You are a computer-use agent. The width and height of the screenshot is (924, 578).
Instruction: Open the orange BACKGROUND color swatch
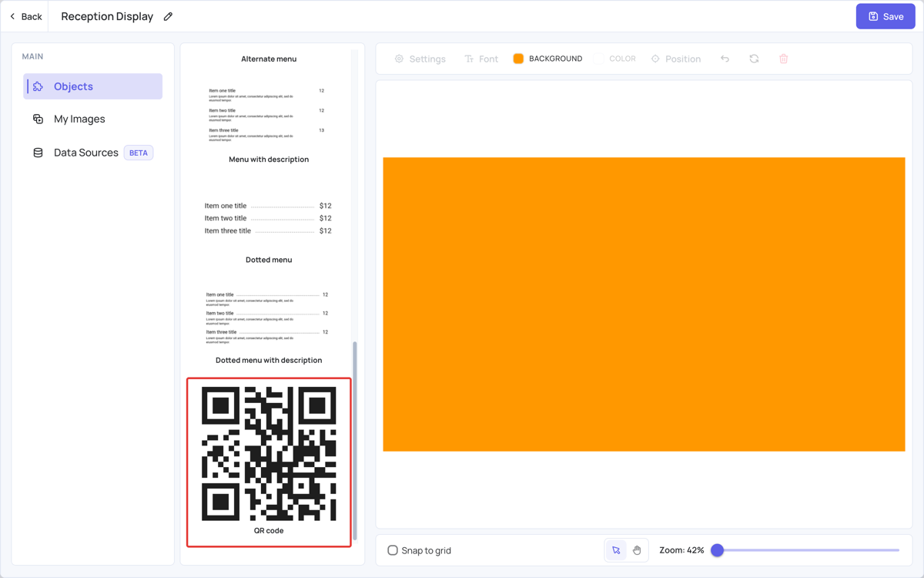coord(518,59)
